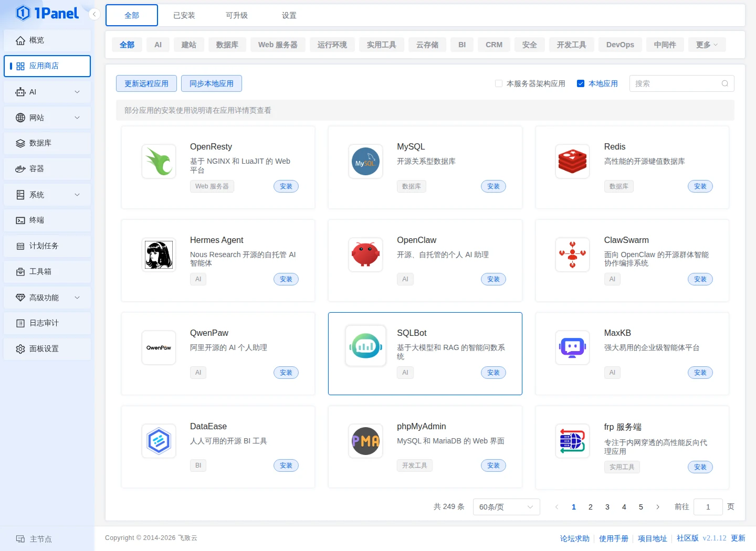Open the DataEase app icon

click(x=159, y=441)
